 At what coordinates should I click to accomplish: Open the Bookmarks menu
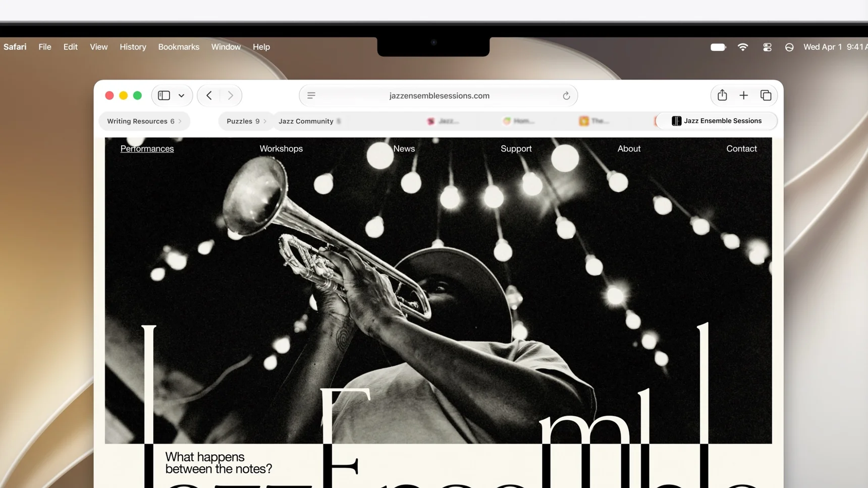coord(179,47)
